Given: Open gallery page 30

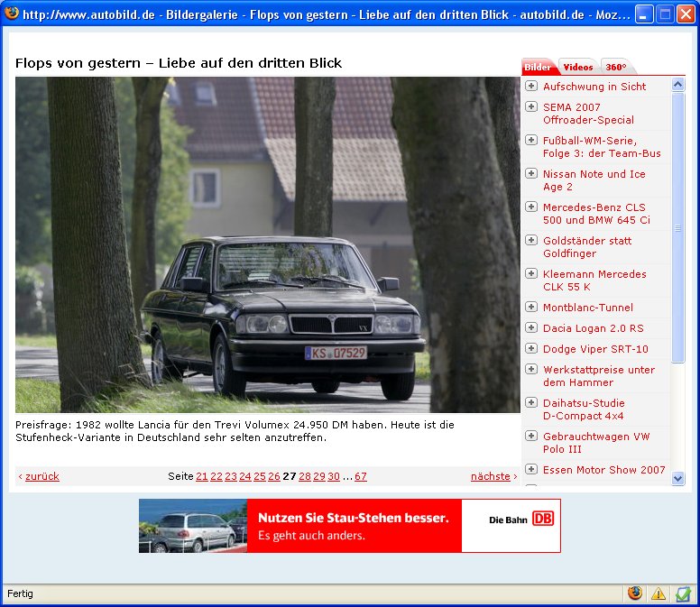Looking at the screenshot, I should [x=334, y=476].
